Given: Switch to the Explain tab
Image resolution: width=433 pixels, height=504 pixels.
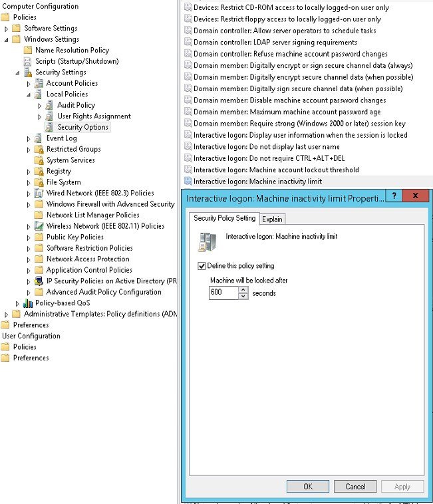Looking at the screenshot, I should click(272, 219).
